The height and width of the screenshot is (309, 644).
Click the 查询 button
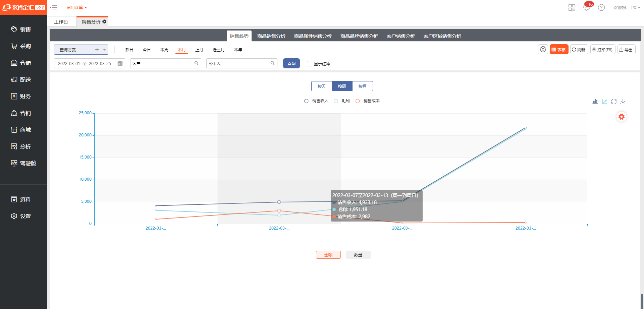pos(291,63)
